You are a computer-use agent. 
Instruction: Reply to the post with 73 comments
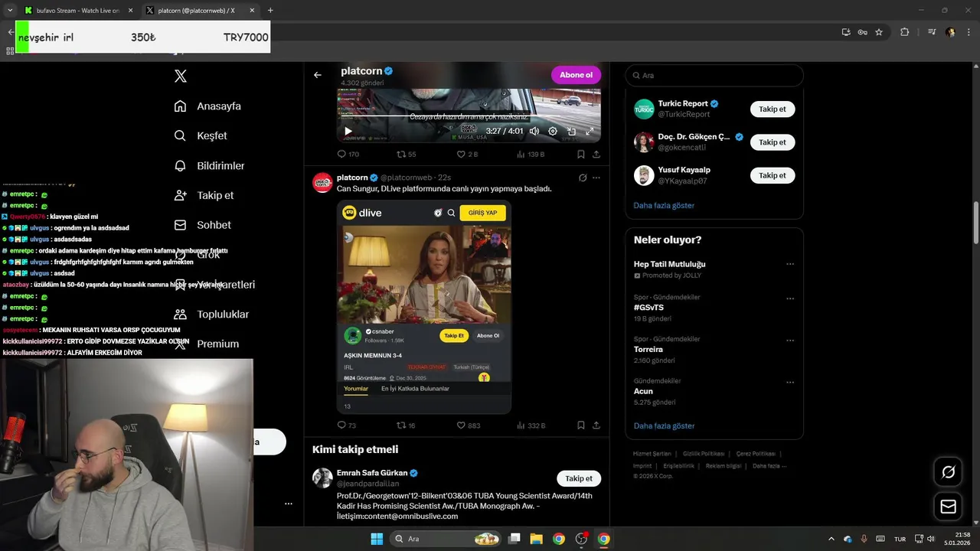tap(347, 425)
